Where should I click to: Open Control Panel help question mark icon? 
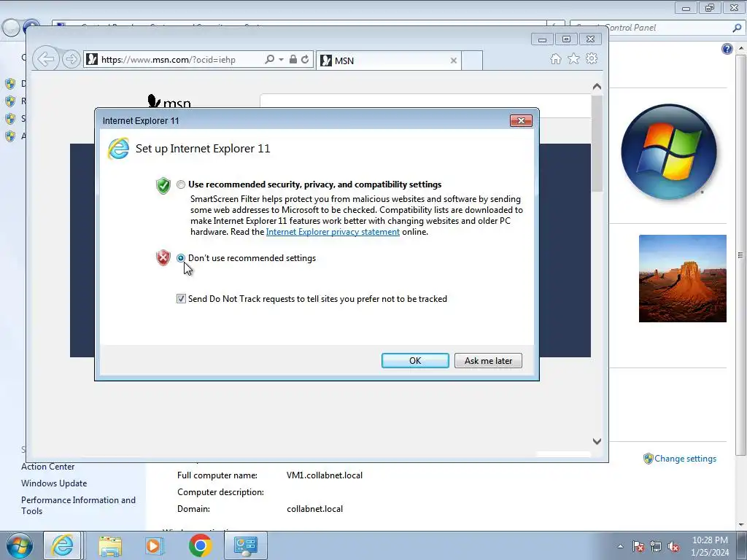coord(727,49)
